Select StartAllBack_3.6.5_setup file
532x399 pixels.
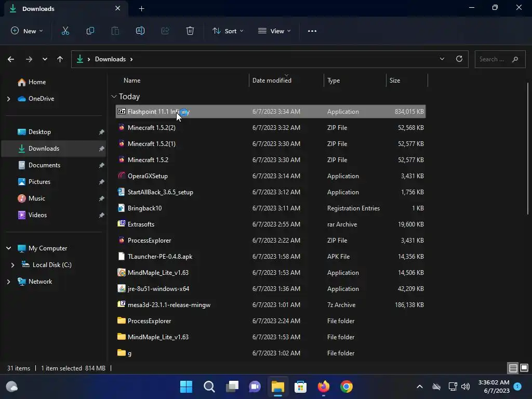pyautogui.click(x=270, y=192)
